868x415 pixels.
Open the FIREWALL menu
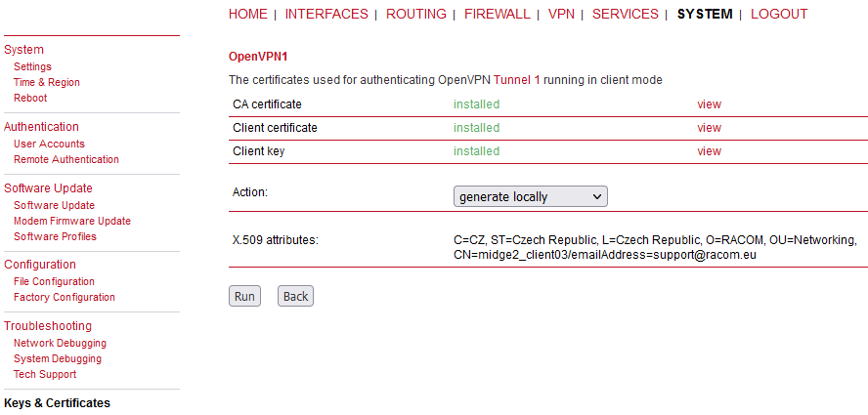497,14
